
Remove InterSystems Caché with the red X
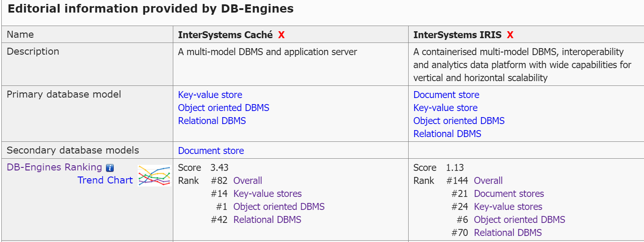pos(281,35)
